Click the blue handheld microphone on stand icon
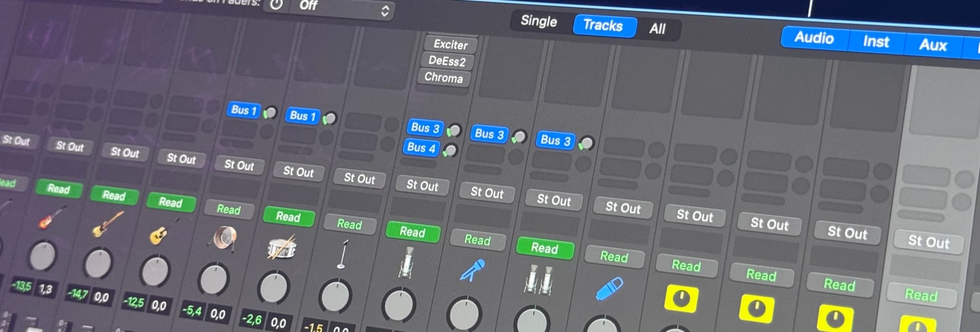Screen dimensions: 980x332 [473, 270]
